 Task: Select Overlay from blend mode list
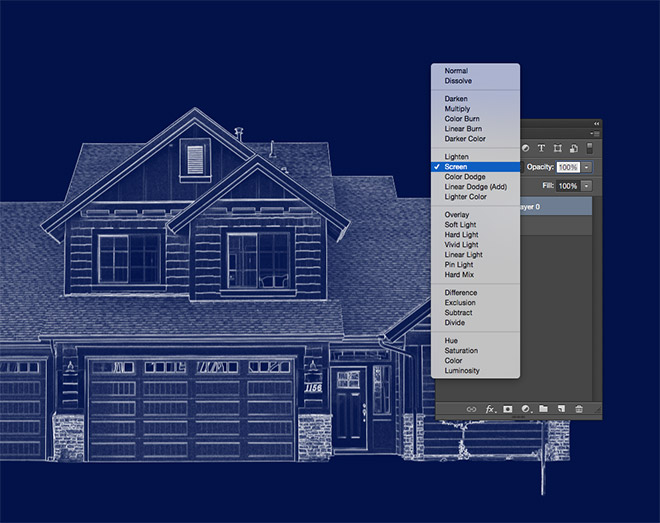(459, 215)
